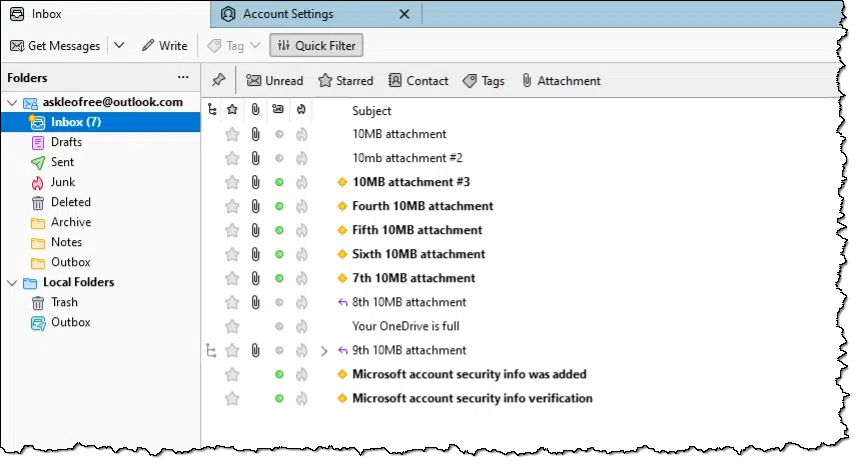Collapse the askleofree@outlook.com account tree
Screen dimensions: 857x464
tap(12, 102)
